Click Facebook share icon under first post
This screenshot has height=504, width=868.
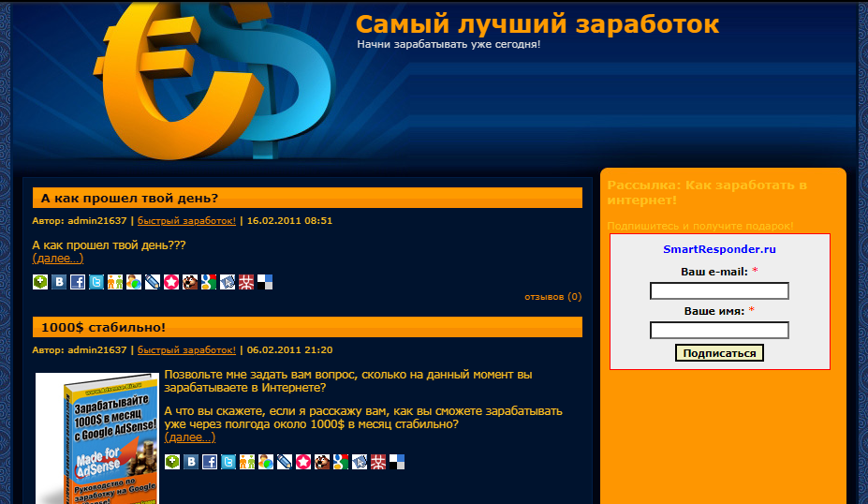pos(78,282)
